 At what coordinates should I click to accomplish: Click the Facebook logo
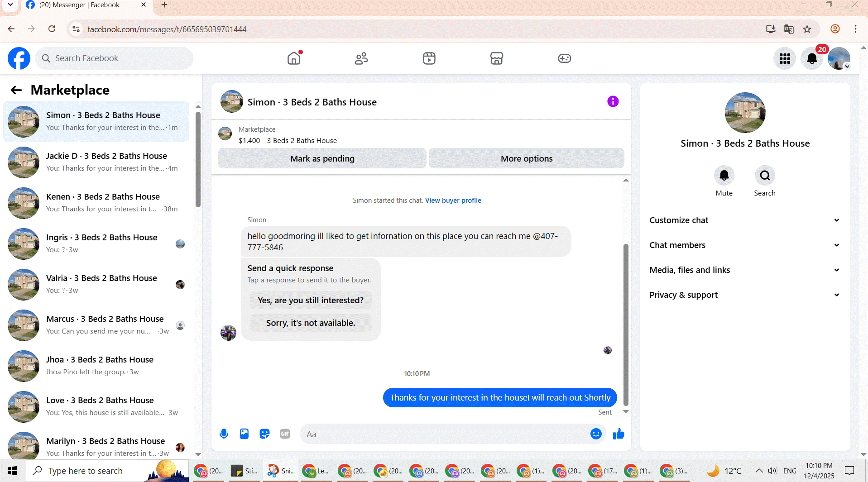(19, 58)
